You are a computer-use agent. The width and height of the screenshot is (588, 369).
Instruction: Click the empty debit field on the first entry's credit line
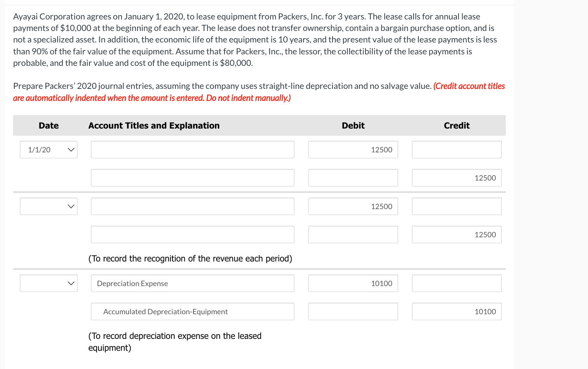(353, 178)
